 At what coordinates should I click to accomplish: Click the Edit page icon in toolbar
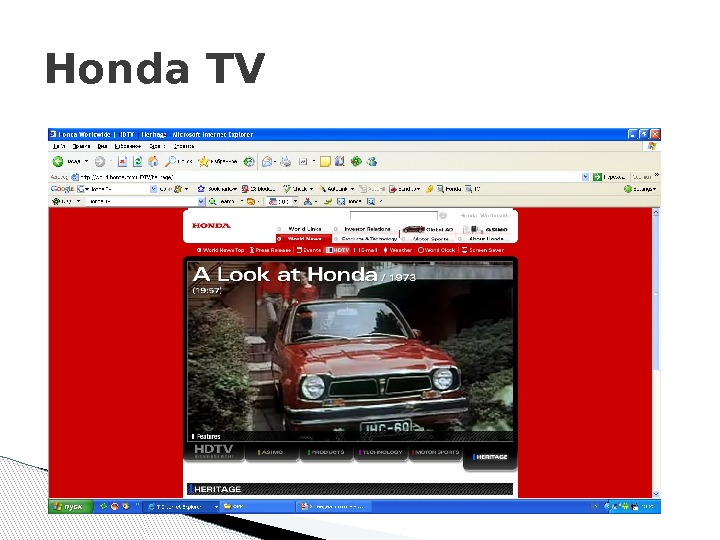click(304, 161)
